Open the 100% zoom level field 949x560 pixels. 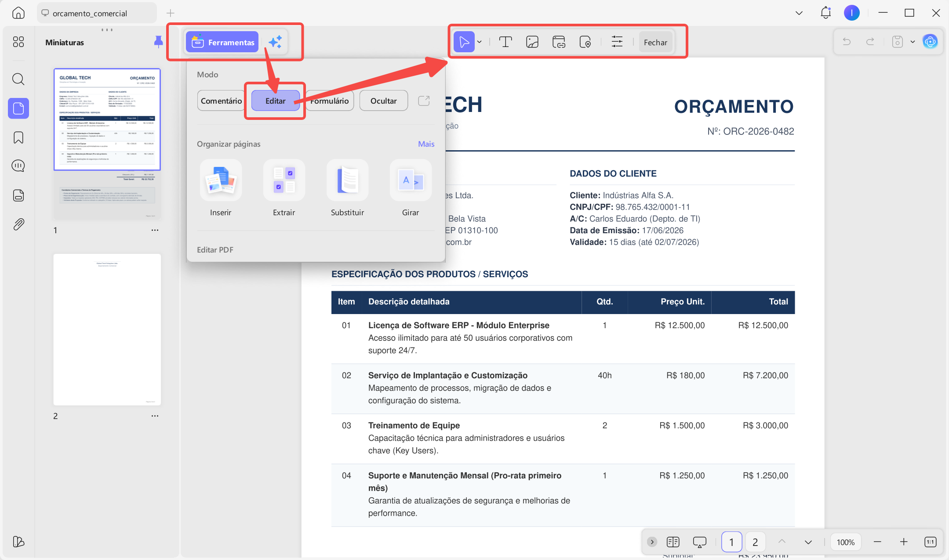pos(845,542)
